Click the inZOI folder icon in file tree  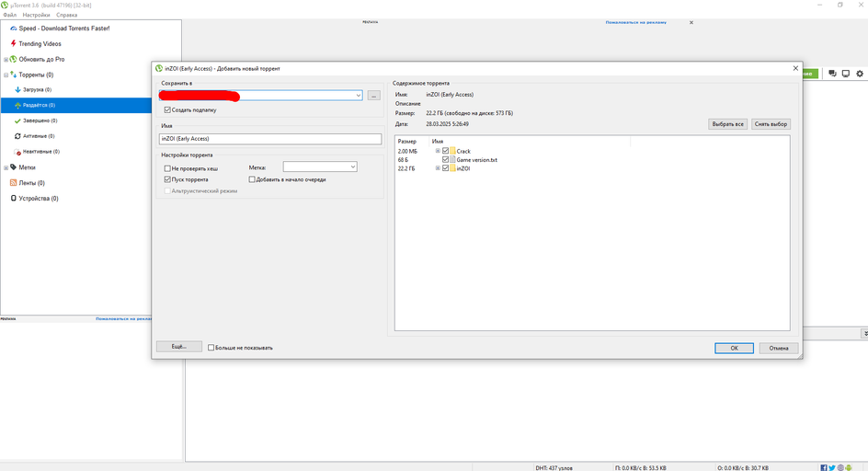[x=452, y=168]
